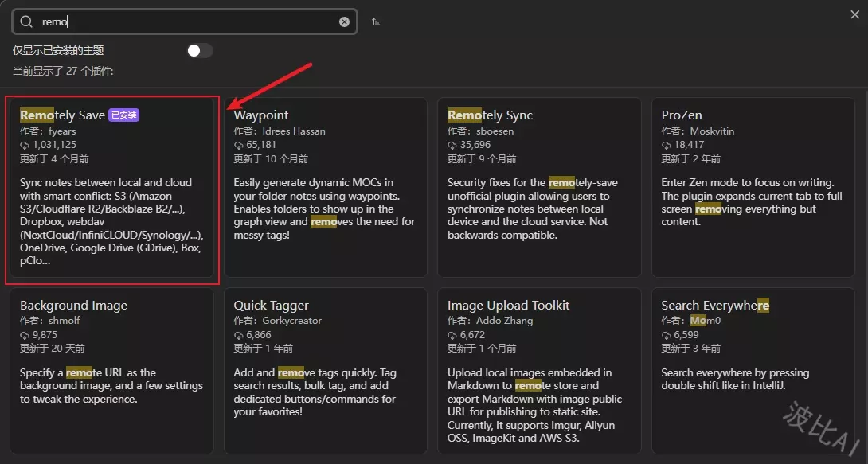Click author line 作者: Addo Zhang
868x464 pixels.
[x=491, y=321]
